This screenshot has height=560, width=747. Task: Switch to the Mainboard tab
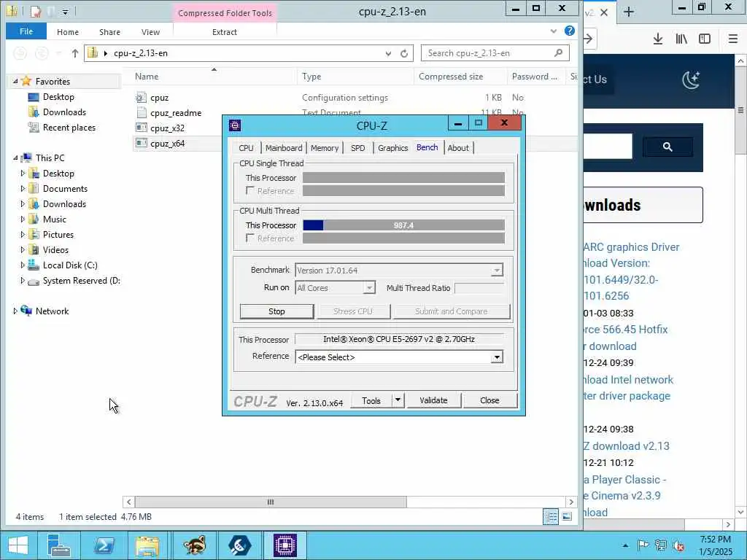[284, 148]
